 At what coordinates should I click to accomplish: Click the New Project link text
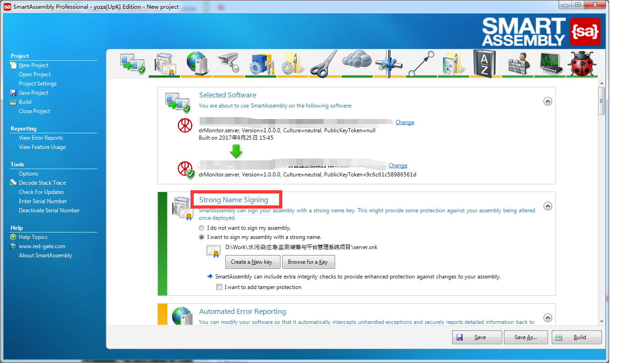pyautogui.click(x=34, y=65)
